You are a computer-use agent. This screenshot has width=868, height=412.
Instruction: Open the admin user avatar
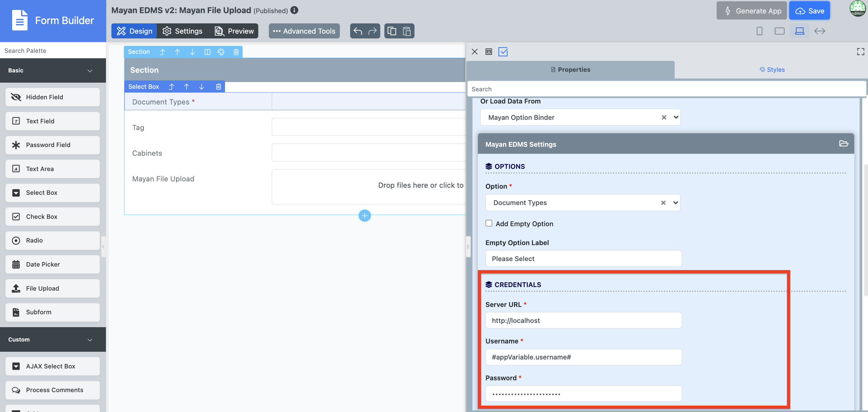click(857, 8)
